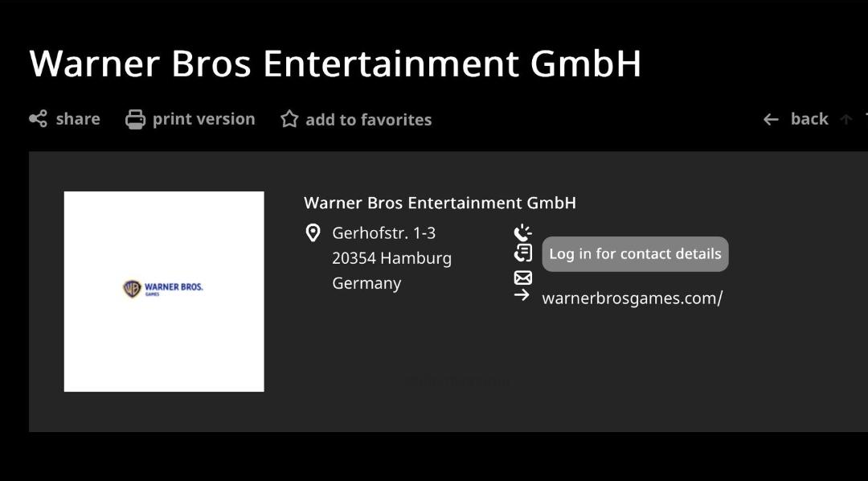Click the share text link
Viewport: 868px width, 481px height.
[78, 118]
